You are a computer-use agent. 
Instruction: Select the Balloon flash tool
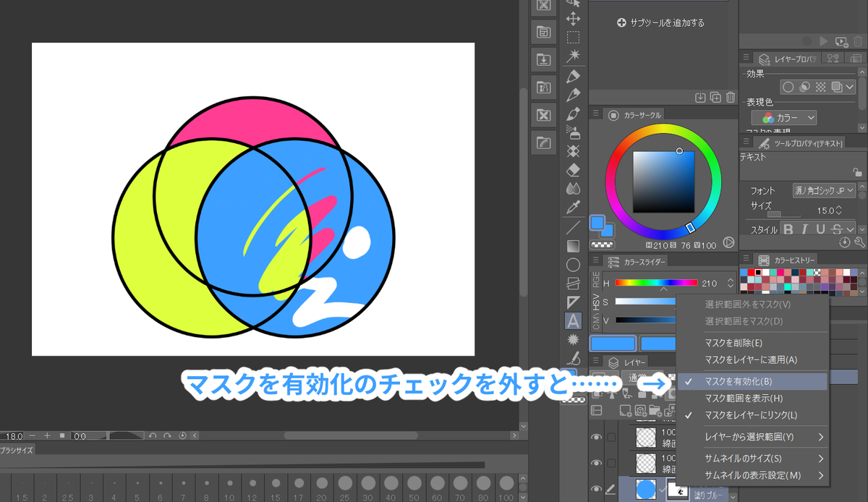(573, 339)
